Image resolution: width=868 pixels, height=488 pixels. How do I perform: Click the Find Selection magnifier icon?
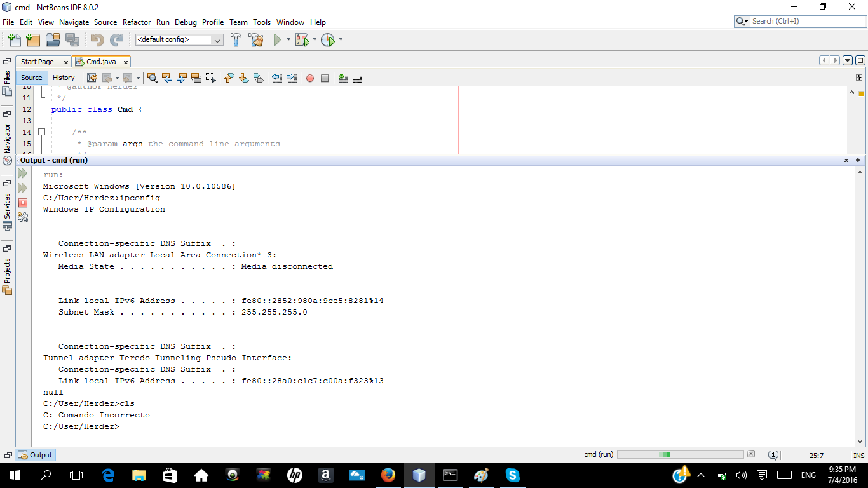click(153, 78)
